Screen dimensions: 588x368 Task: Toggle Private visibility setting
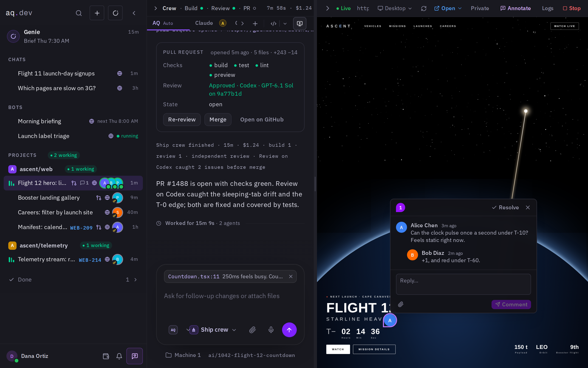point(480,8)
